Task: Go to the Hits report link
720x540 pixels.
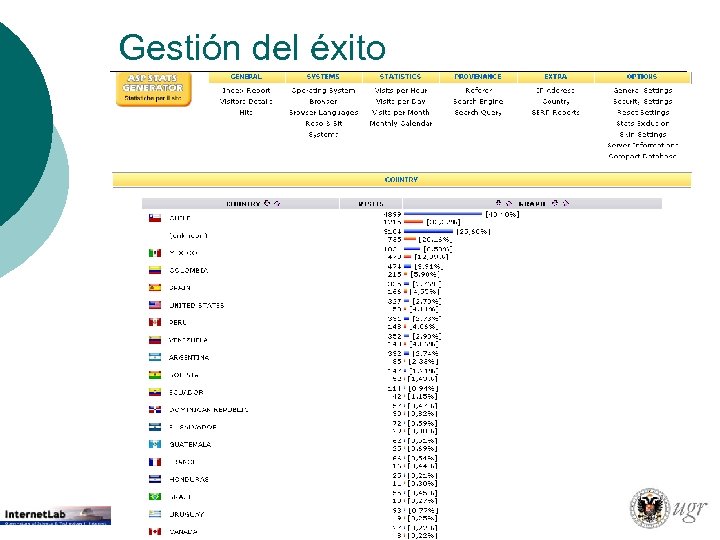Action: 246,112
